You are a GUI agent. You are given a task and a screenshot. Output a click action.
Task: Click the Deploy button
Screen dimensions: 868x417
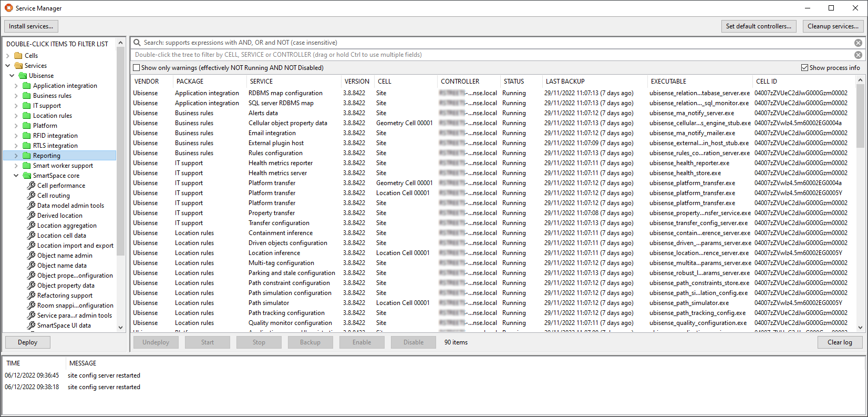pyautogui.click(x=28, y=342)
